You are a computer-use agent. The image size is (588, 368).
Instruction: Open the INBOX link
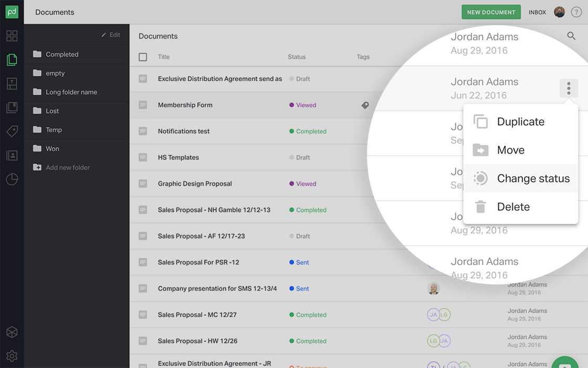537,13
